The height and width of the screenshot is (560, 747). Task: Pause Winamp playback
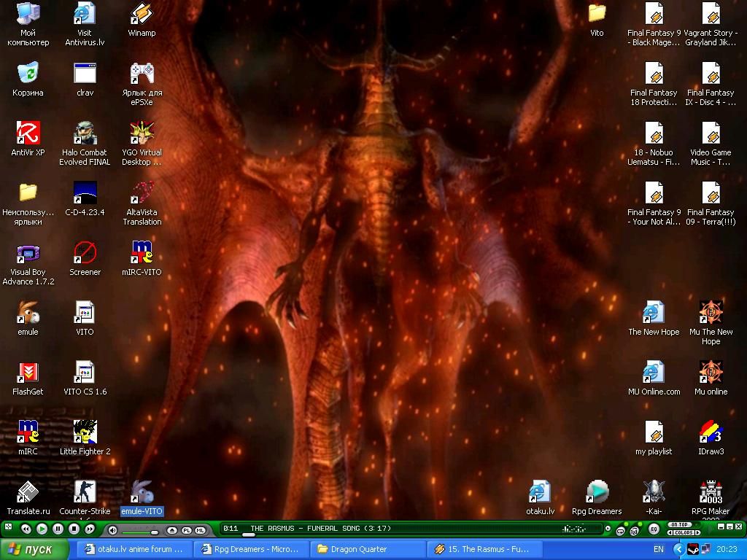[58, 529]
